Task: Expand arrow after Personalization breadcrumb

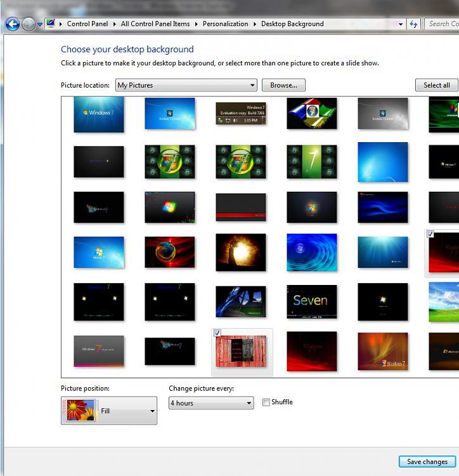Action: click(x=255, y=24)
